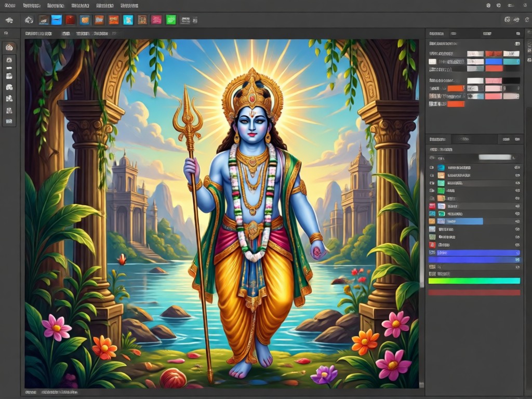Screen dimensions: 532x399
Task: Select the document tab above the canvas's top-left corner
Action: pos(38,34)
